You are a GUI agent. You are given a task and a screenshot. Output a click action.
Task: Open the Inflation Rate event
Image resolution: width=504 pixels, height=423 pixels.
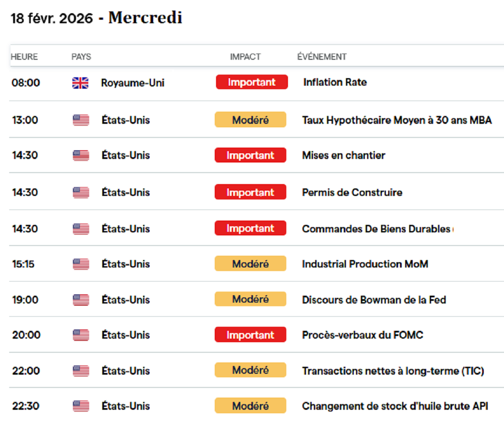pos(335,82)
